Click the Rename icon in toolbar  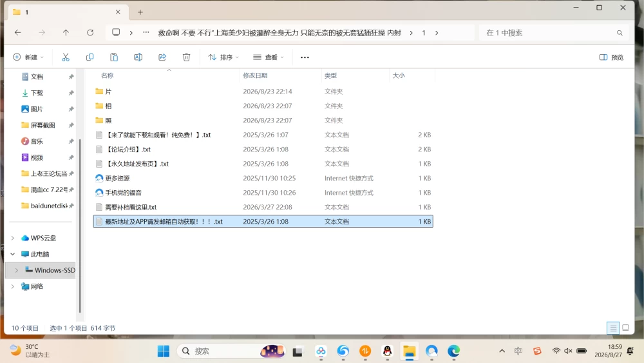[138, 57]
